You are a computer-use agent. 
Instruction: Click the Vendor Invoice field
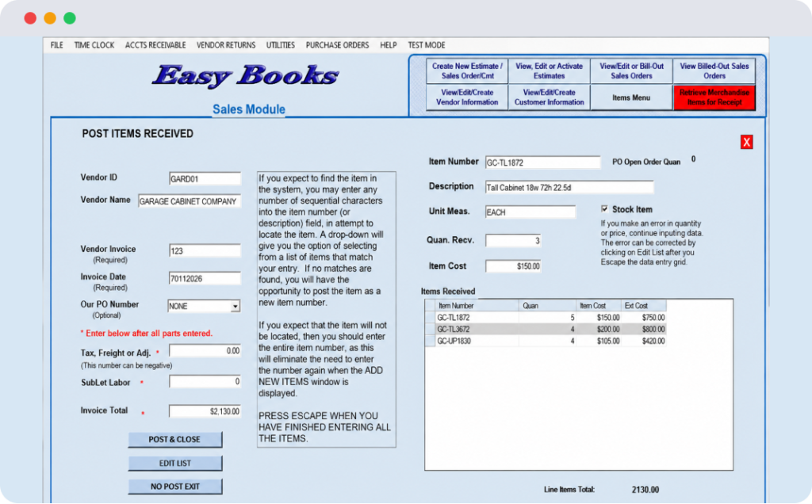pyautogui.click(x=205, y=251)
